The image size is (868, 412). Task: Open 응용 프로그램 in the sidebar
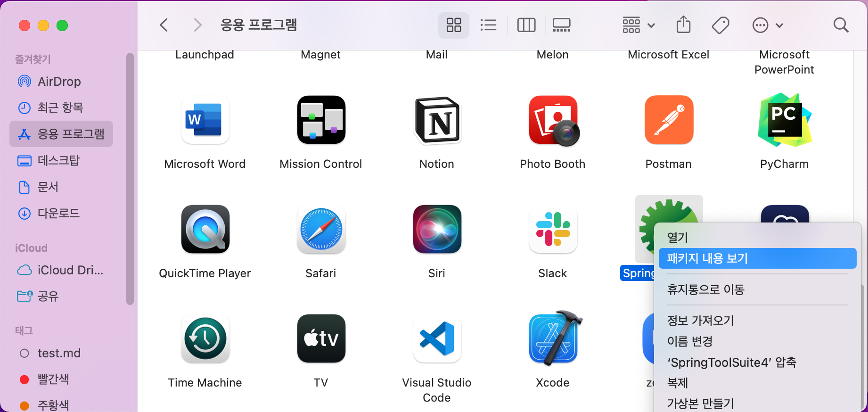point(61,134)
